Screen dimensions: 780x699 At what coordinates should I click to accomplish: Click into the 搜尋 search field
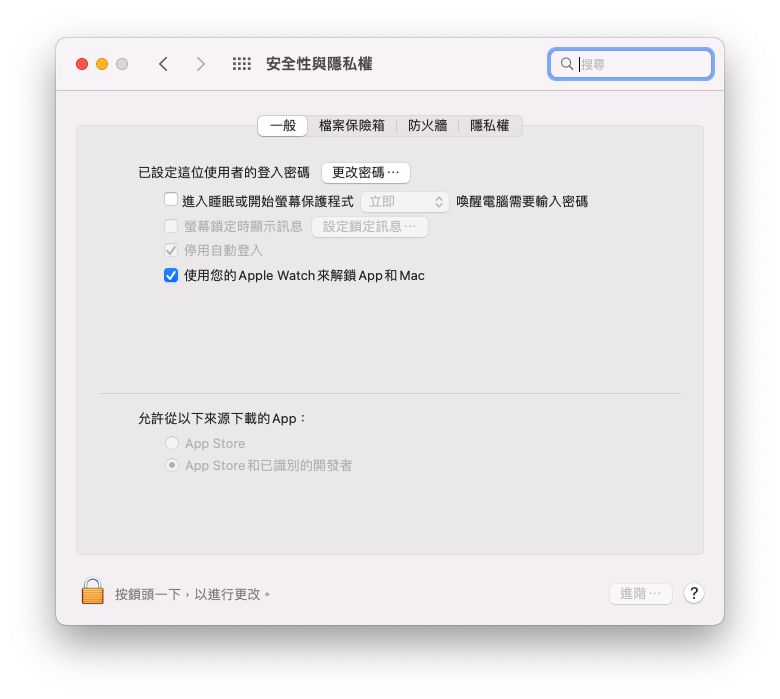[631, 64]
